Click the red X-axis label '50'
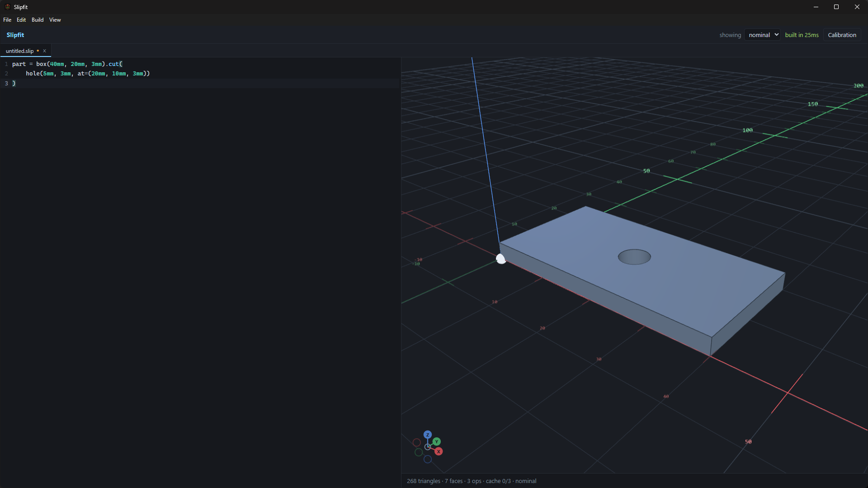 point(748,441)
